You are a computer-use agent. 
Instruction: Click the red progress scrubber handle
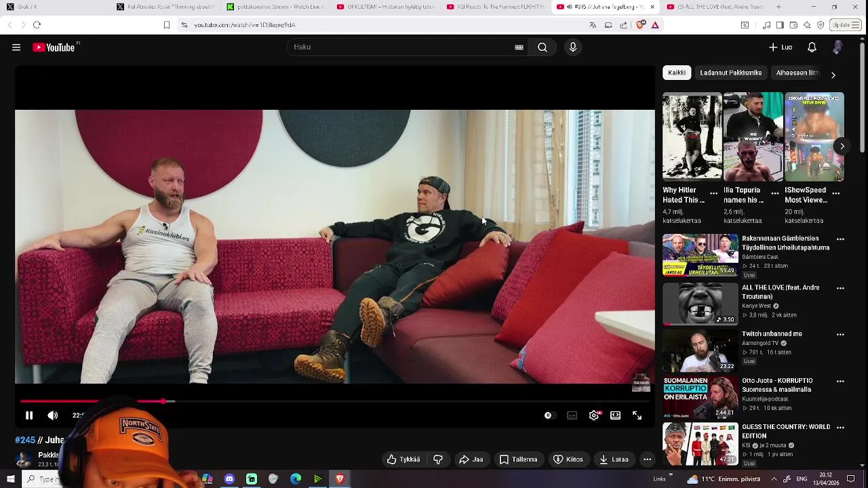[163, 402]
